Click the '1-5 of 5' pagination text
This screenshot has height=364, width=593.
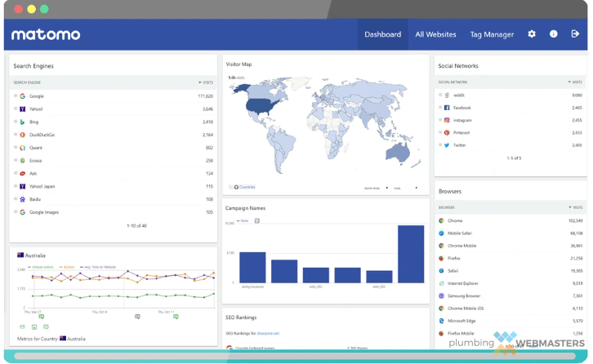pos(514,158)
